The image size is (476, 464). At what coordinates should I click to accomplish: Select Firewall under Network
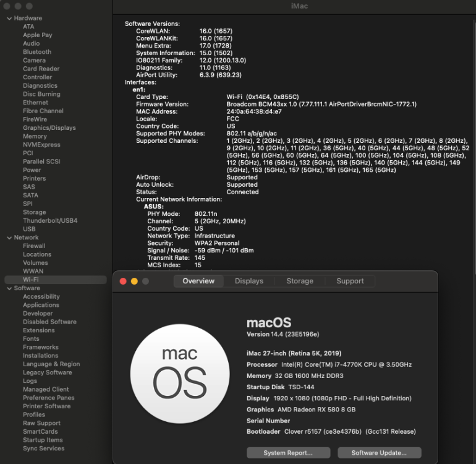pyautogui.click(x=34, y=246)
